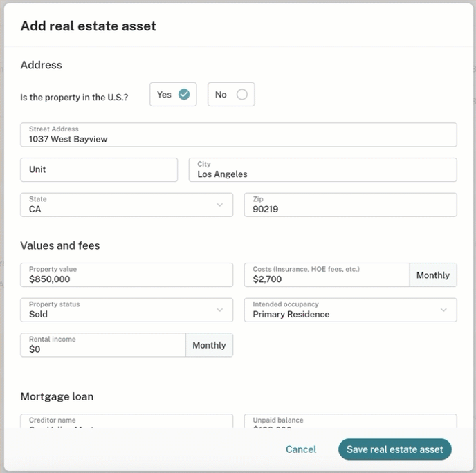The height and width of the screenshot is (473, 476).
Task: Expand the Property status dropdown chevron
Action: 220,310
